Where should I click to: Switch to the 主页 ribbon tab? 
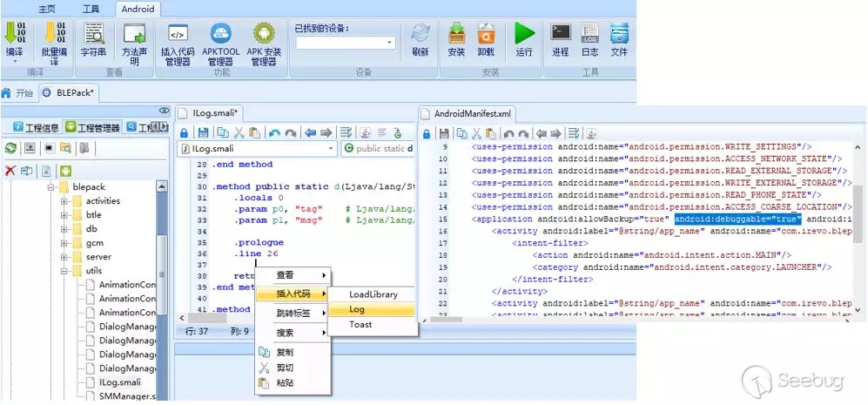pyautogui.click(x=48, y=9)
